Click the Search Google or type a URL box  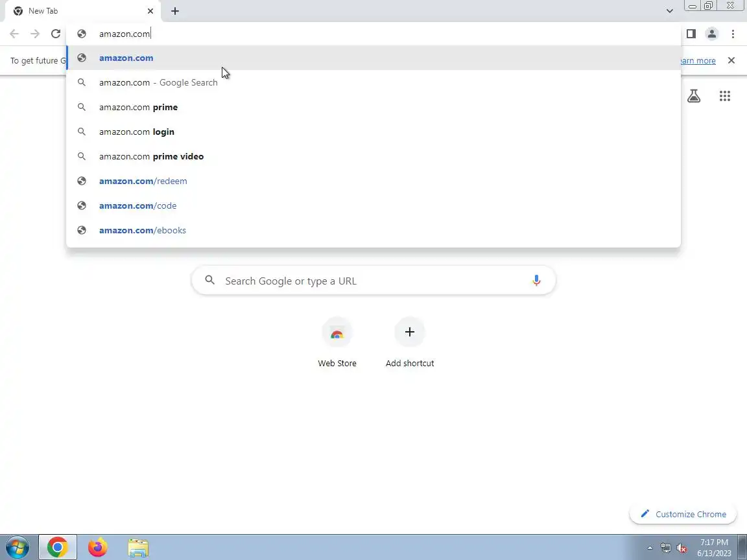(373, 281)
